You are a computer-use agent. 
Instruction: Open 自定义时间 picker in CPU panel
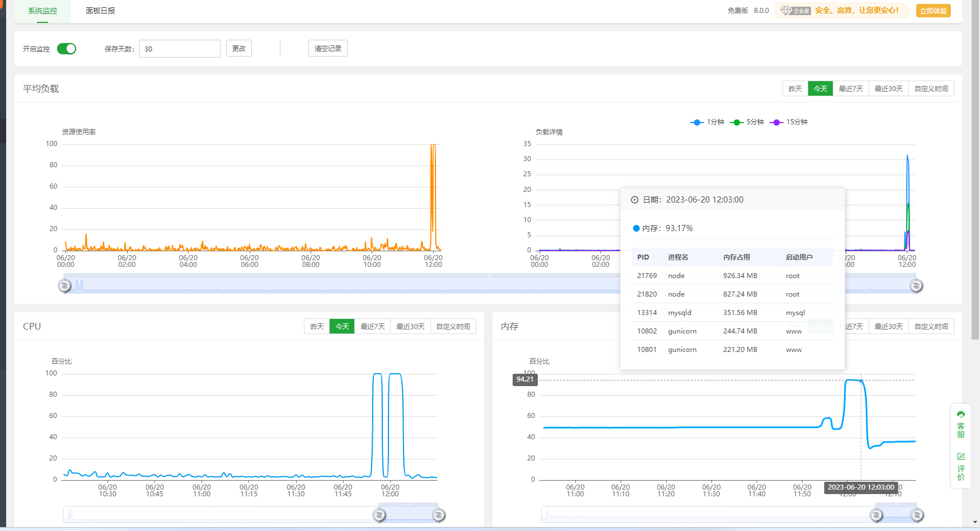click(453, 327)
